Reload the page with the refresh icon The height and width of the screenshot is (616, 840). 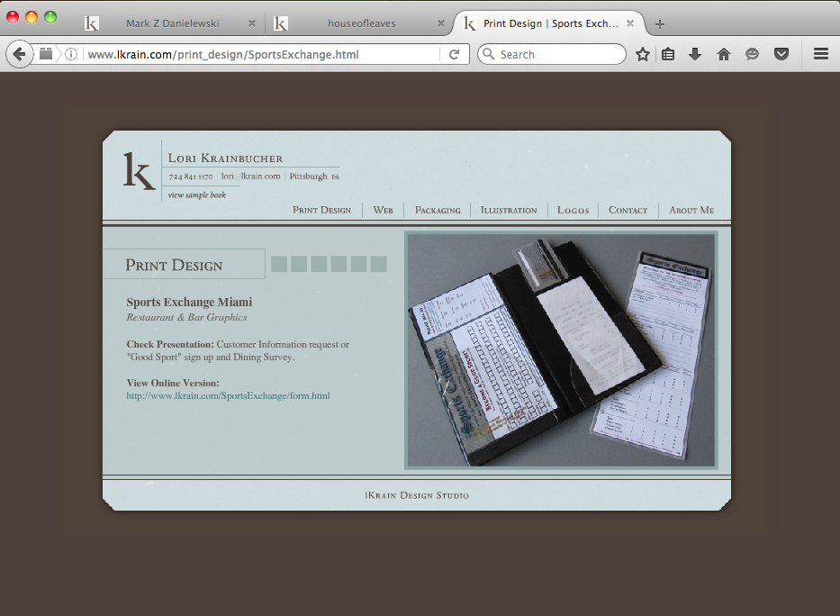(x=455, y=54)
